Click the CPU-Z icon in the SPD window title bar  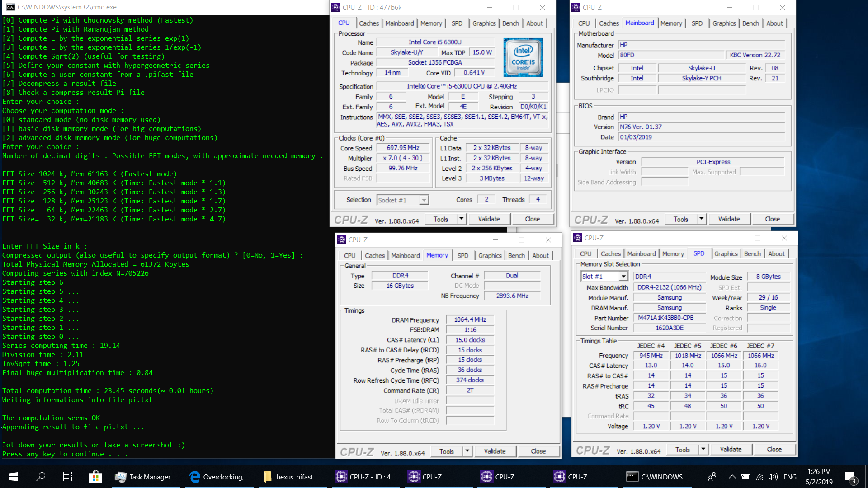[578, 238]
